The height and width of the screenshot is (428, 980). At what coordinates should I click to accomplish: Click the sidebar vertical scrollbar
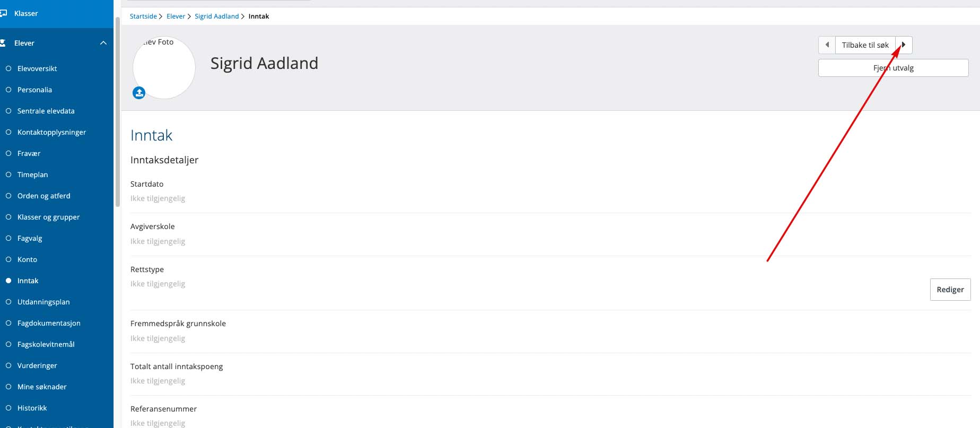[x=117, y=111]
